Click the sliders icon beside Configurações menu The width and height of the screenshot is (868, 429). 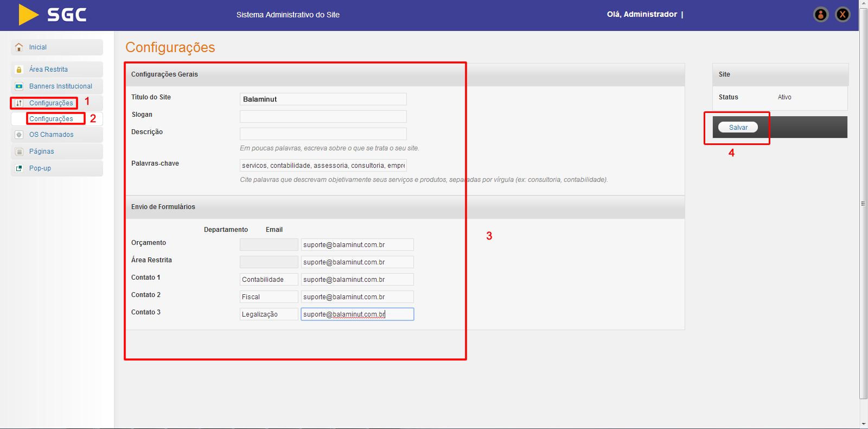click(x=19, y=103)
